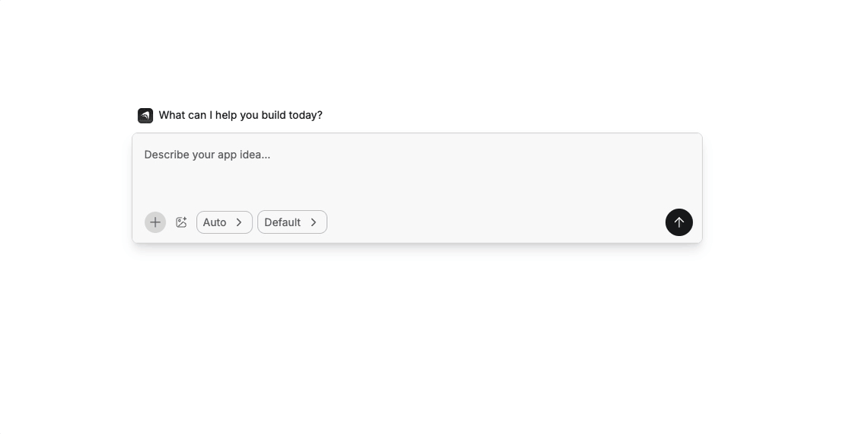Viewport: 868px width, 434px height.
Task: Click the image generation sparkle icon
Action: coord(181,222)
